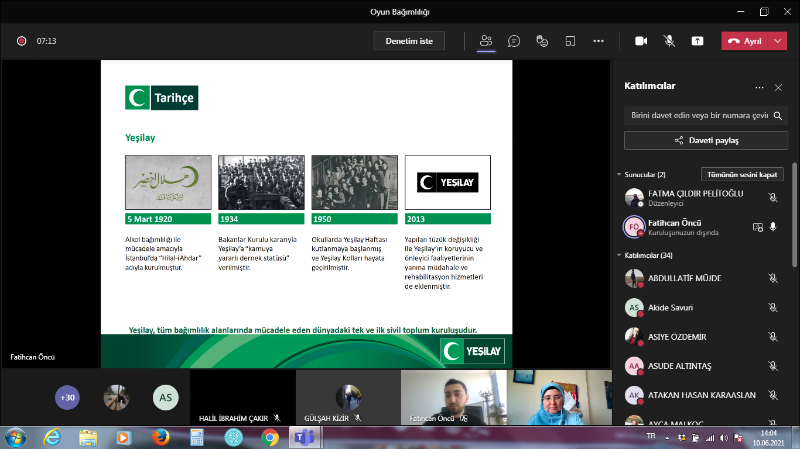The image size is (800, 449).
Task: Click muted mic icon for ABDULLATİF MÜJDE
Action: click(x=773, y=278)
